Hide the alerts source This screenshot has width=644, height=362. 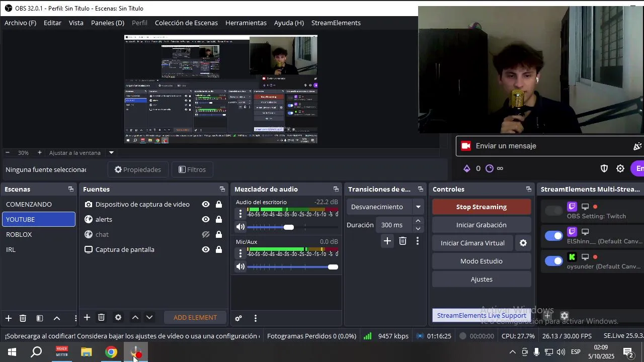[206, 219]
